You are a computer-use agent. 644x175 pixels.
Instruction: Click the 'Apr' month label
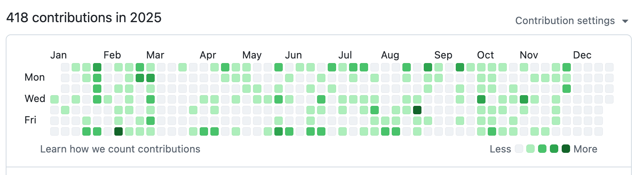point(208,55)
